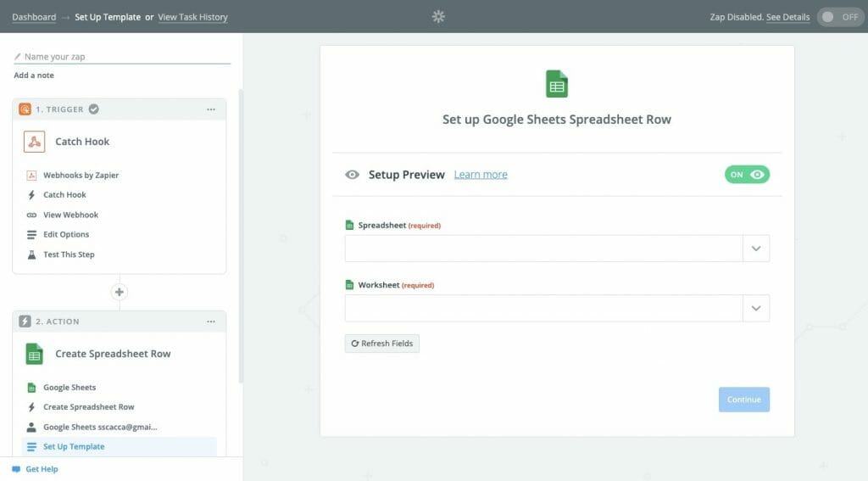
Task: Click Catch Hook trigger heading
Action: coord(82,142)
